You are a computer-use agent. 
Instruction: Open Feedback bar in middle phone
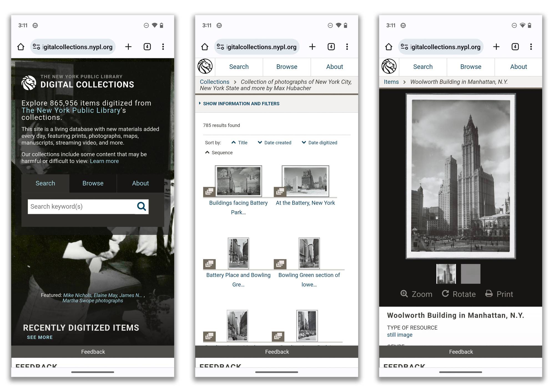point(277,352)
